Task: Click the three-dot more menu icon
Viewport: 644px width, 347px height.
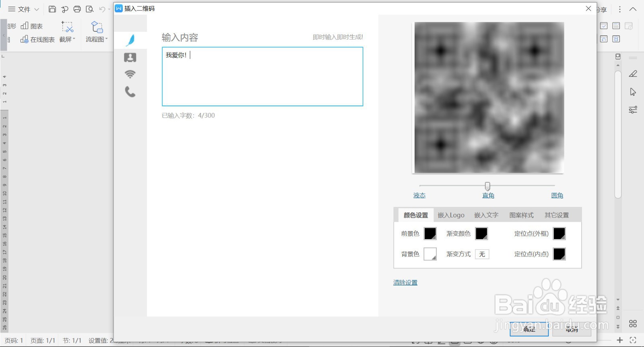Action: 620,9
